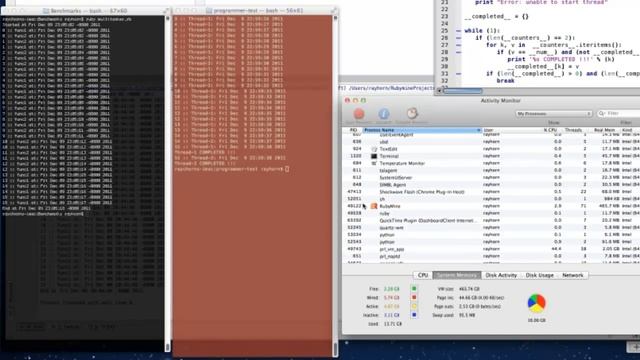The image size is (640, 360).
Task: Switch to the CPU tab
Action: pyautogui.click(x=423, y=275)
